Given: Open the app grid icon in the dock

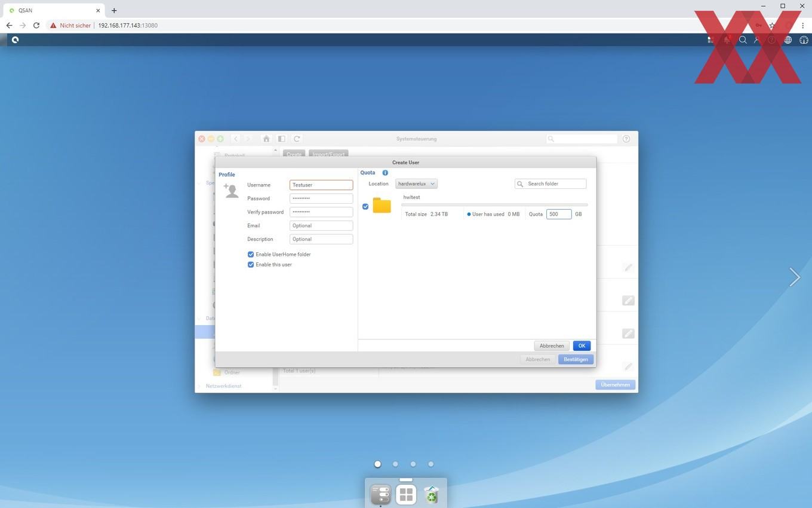Looking at the screenshot, I should 406,495.
